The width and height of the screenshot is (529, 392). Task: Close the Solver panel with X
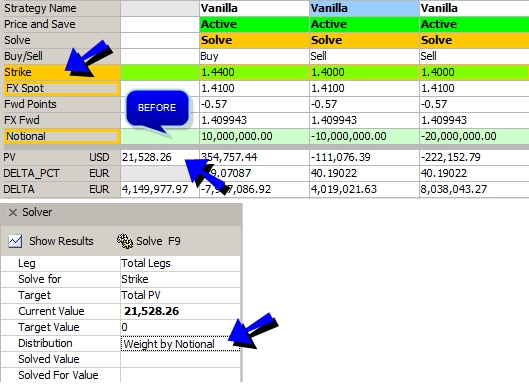[x=13, y=213]
